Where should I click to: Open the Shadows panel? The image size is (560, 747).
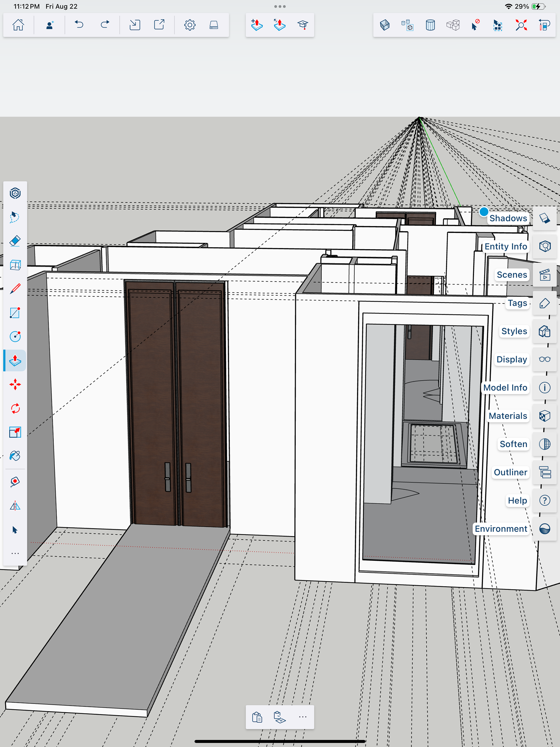pos(544,218)
